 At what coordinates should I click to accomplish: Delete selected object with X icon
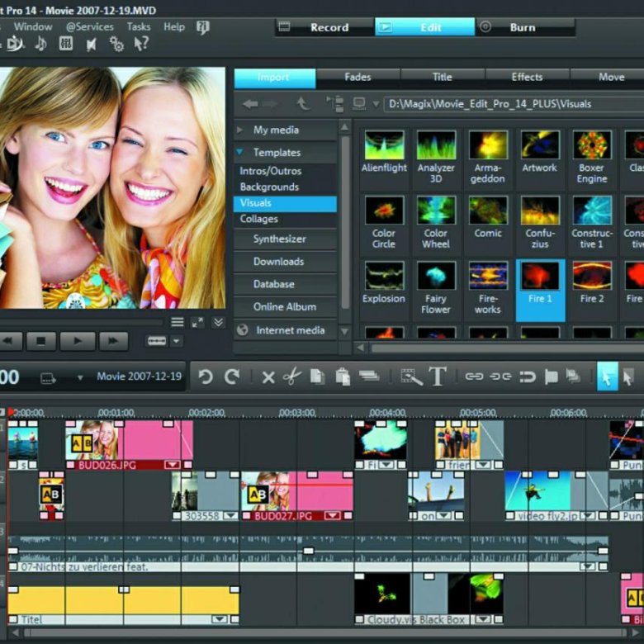(268, 377)
